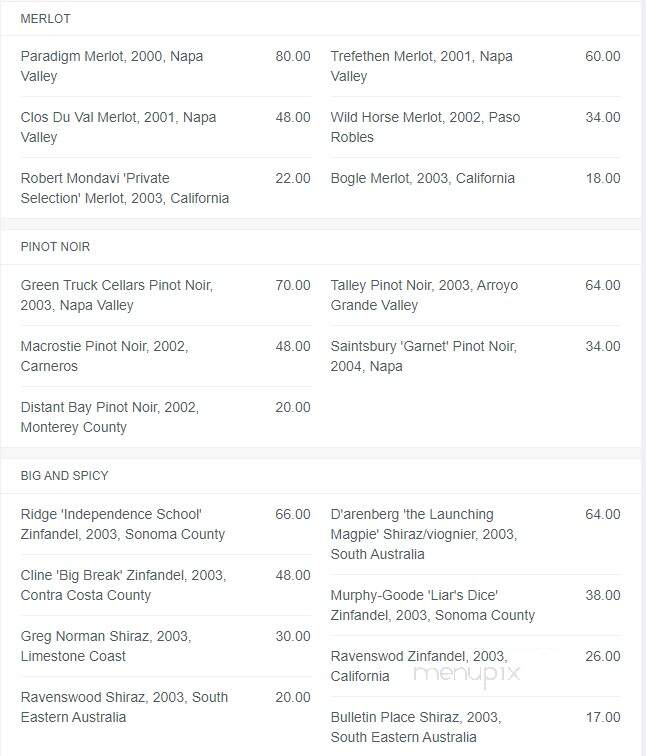The width and height of the screenshot is (646, 756).
Task: Open the PINOT NOIR section header
Action: (x=55, y=247)
